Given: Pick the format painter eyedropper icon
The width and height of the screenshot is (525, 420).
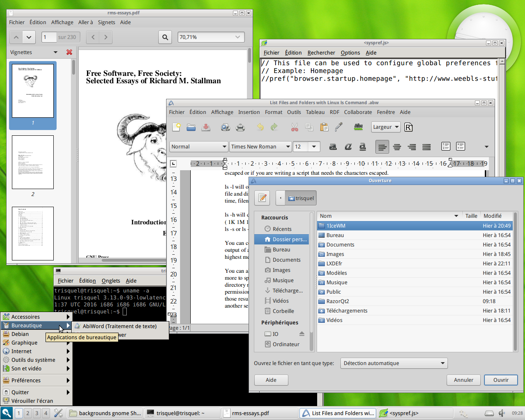Looking at the screenshot, I should [x=339, y=127].
